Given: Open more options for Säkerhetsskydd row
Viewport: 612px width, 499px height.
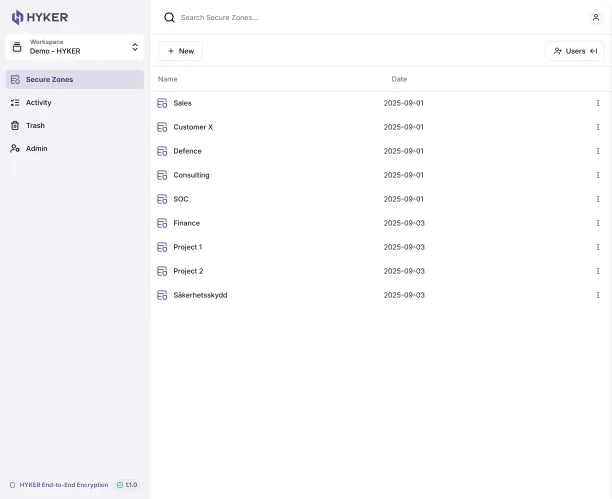Looking at the screenshot, I should click(x=598, y=295).
